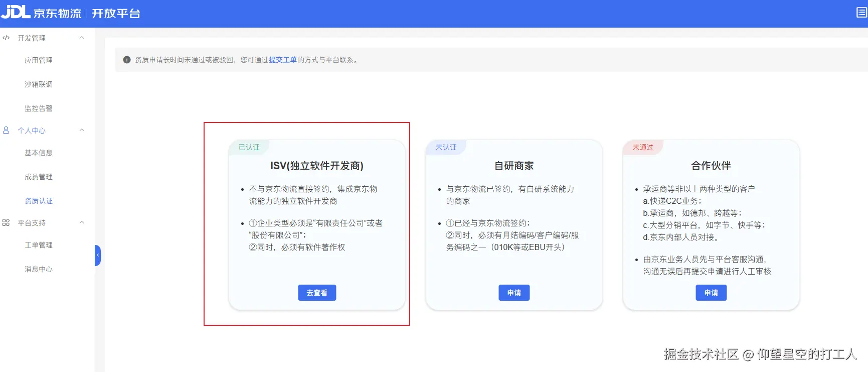
Task: Click the text 必须有软件著作权
Action: point(313,247)
